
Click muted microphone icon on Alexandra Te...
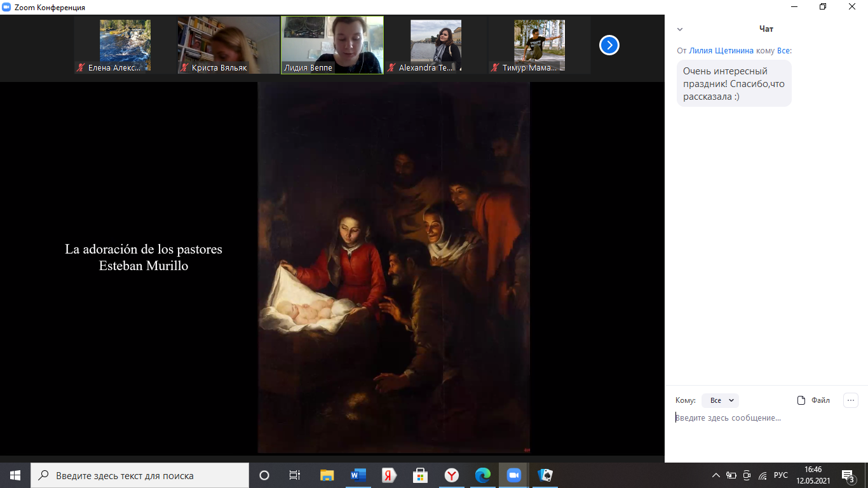click(392, 67)
